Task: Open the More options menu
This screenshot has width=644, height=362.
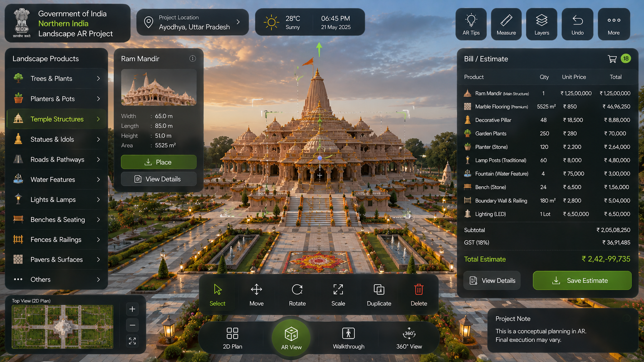Action: click(x=614, y=24)
